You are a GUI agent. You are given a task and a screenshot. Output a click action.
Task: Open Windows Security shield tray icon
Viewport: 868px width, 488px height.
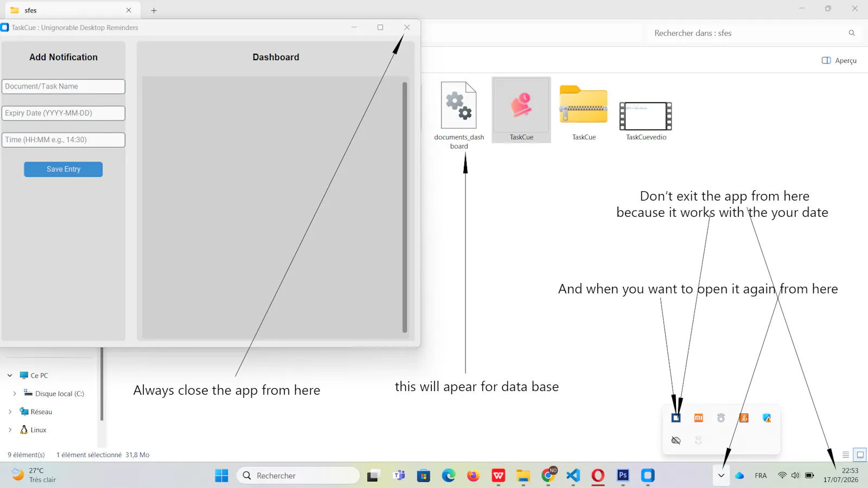(x=767, y=418)
